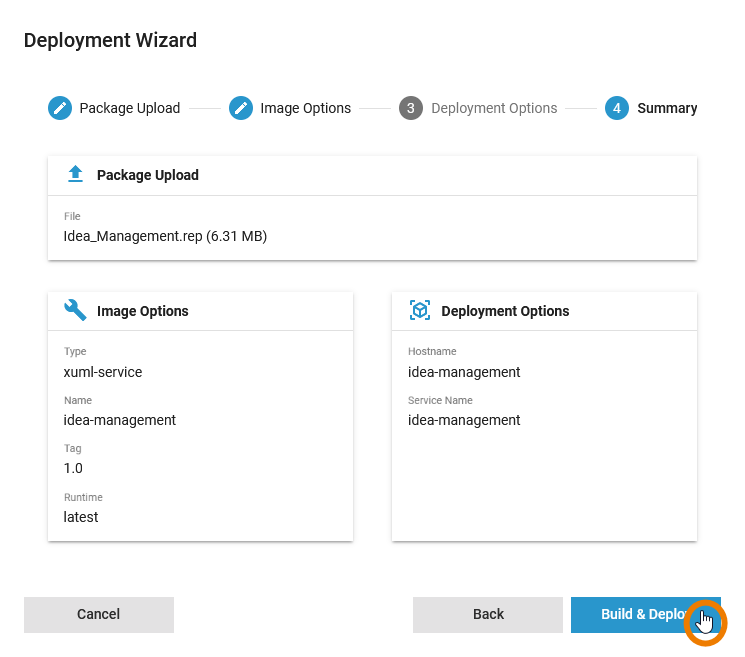Click the xuml-service type value
Screen dimensions: 745x657
pyautogui.click(x=103, y=372)
